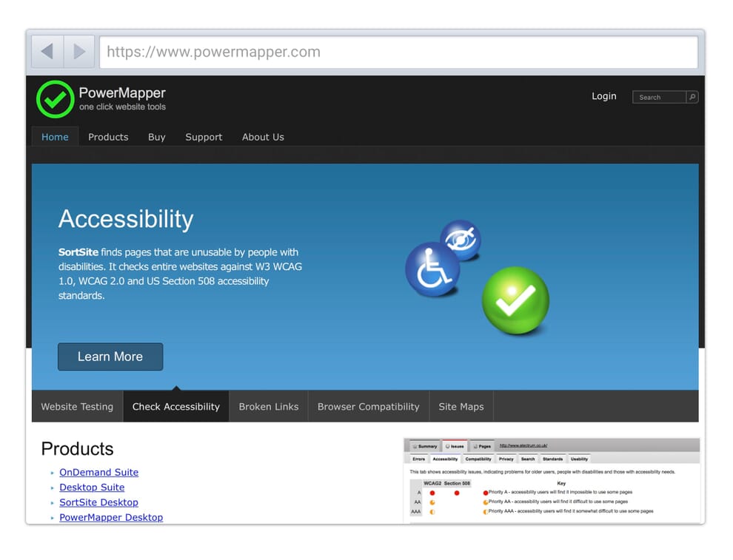Follow the SortSite Desktop link

click(x=98, y=502)
